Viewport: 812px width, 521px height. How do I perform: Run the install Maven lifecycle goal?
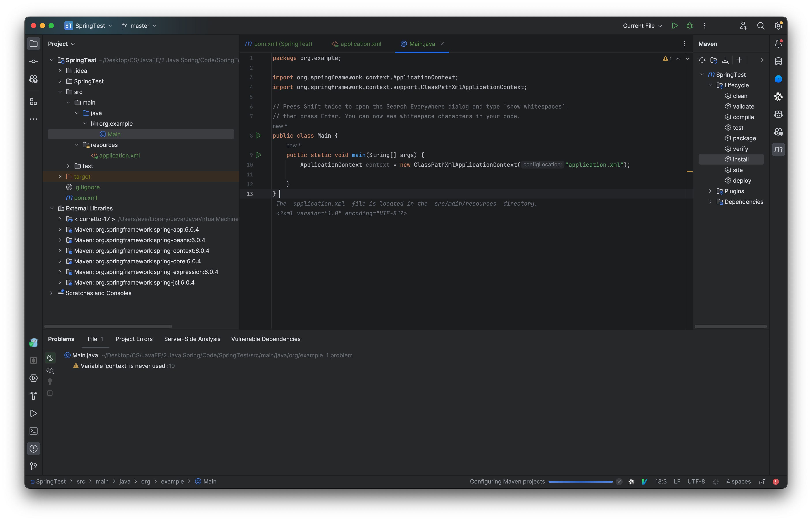pyautogui.click(x=741, y=159)
